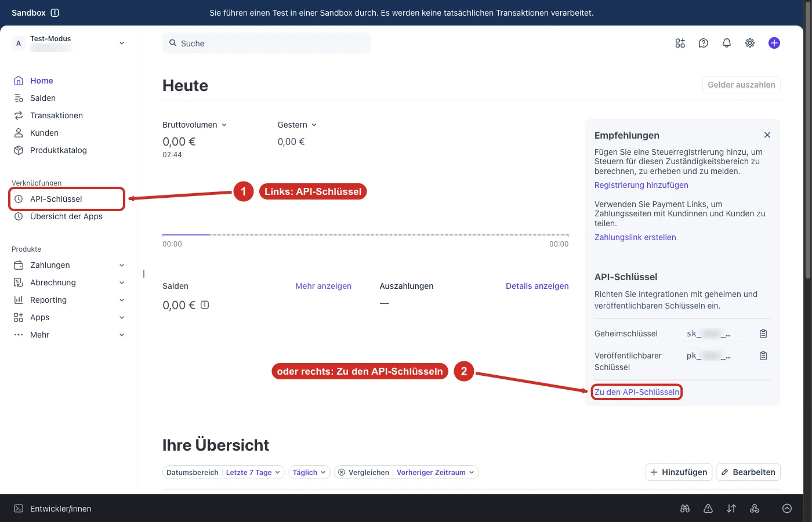The image size is (812, 522).
Task: Open the notifications bell
Action: click(x=727, y=43)
